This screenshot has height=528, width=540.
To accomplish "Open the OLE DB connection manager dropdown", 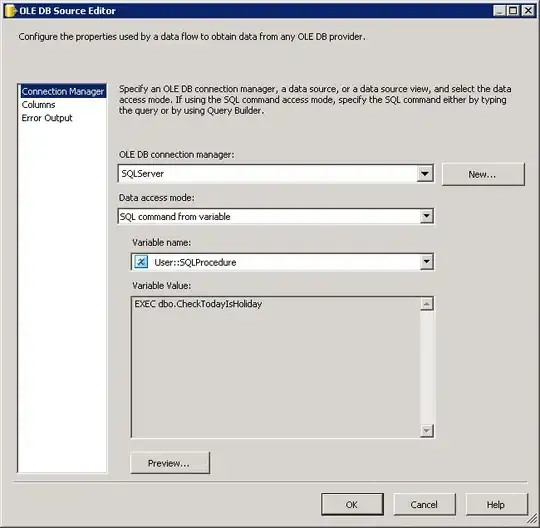I will (425, 174).
